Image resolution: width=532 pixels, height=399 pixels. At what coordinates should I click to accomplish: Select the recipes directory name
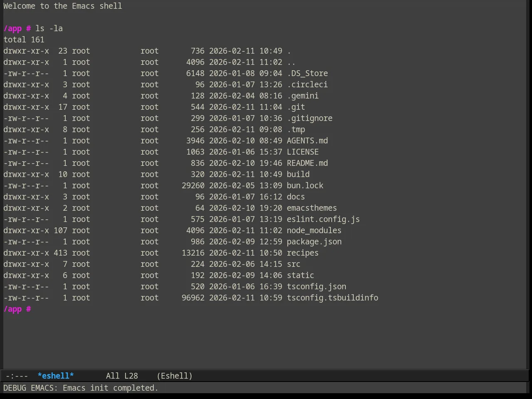click(303, 253)
